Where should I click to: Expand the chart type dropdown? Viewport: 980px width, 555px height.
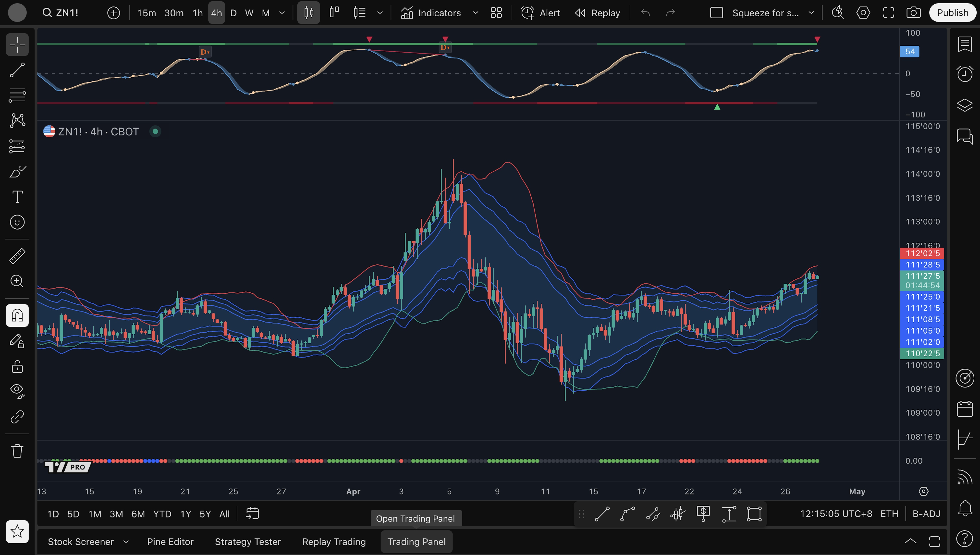(380, 13)
